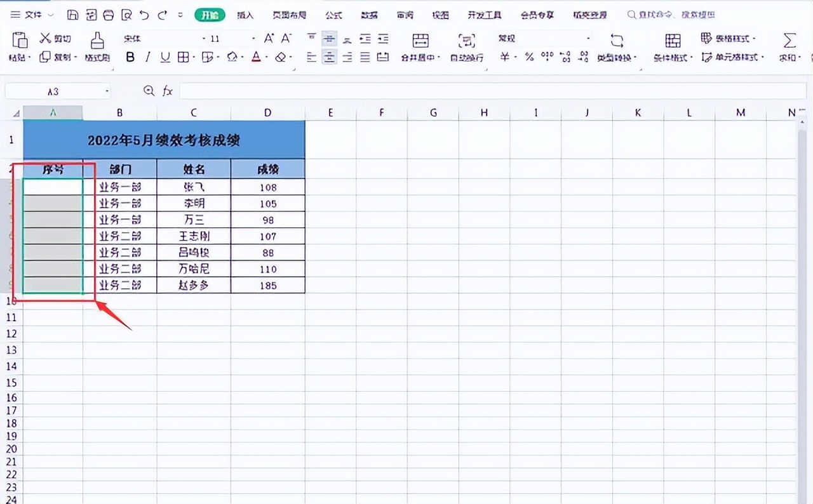
Task: Click the fill color bucket icon
Action: tap(232, 57)
